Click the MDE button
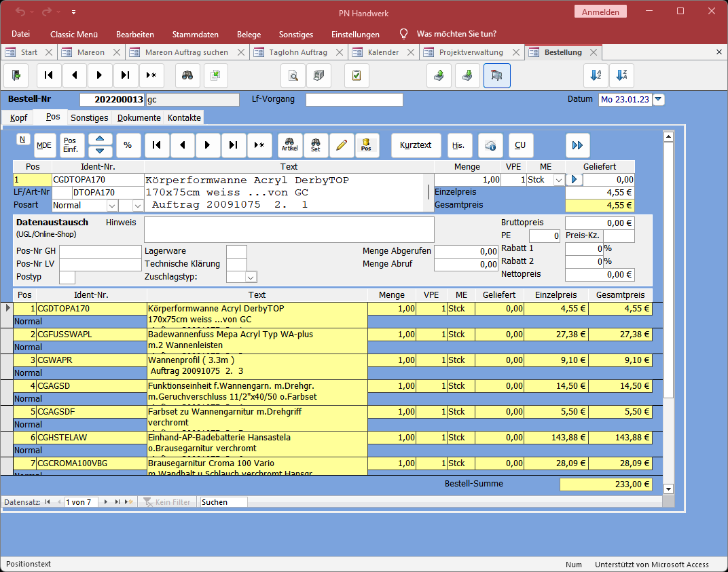Image resolution: width=728 pixels, height=572 pixels. (44, 145)
